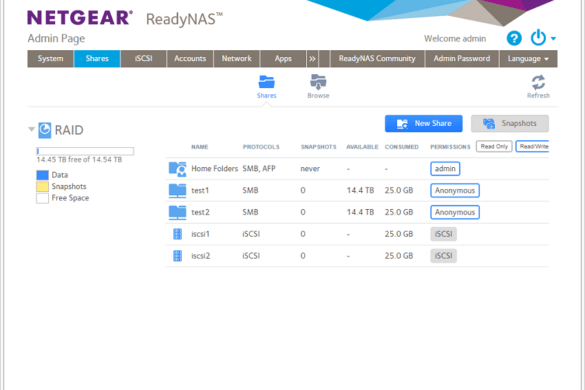Image resolution: width=585 pixels, height=390 pixels.
Task: Refresh the page with the Refresh icon
Action: tap(538, 82)
